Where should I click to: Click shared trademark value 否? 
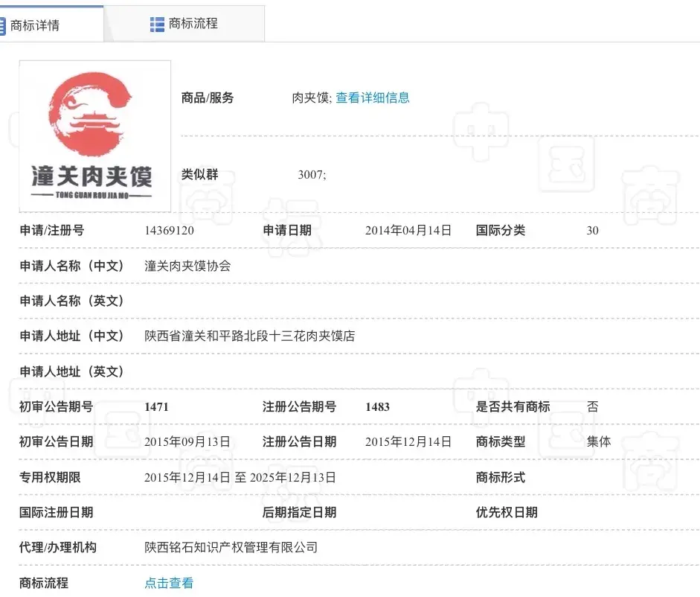click(x=592, y=406)
